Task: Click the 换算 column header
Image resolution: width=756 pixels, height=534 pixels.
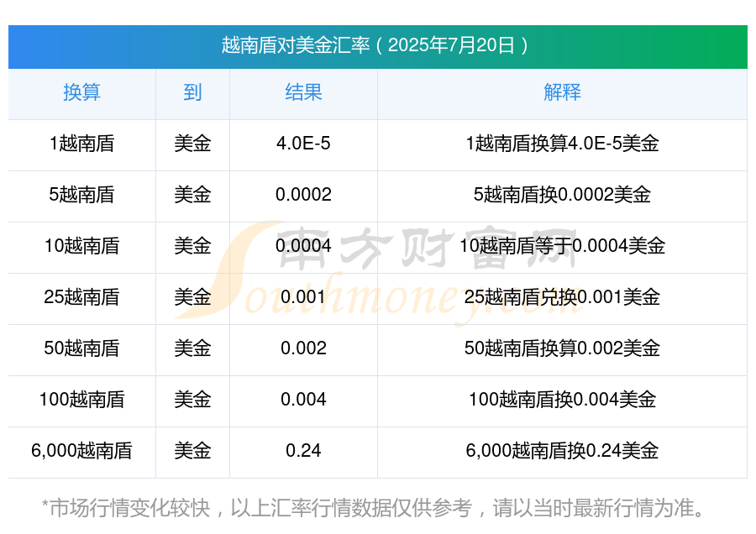Action: [82, 92]
